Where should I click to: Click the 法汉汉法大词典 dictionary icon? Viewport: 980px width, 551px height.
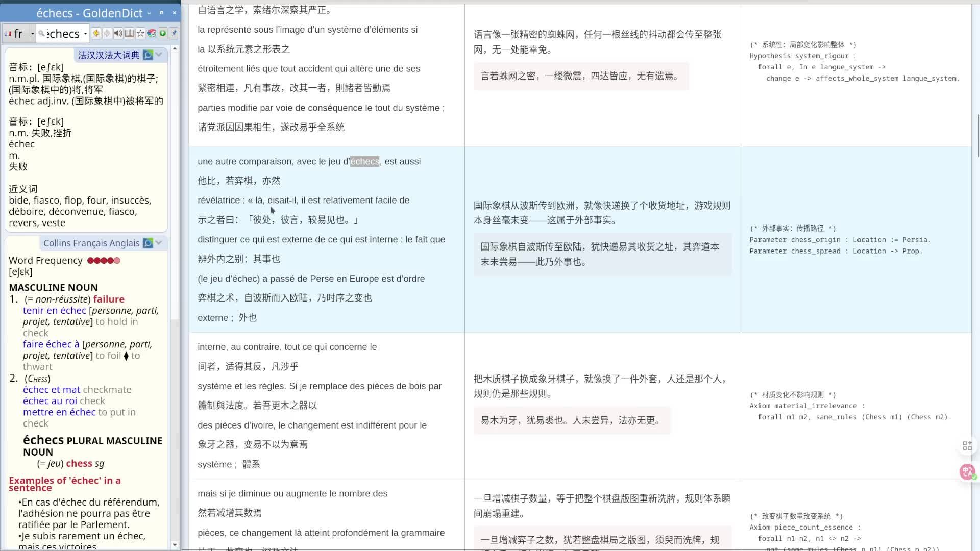(x=148, y=55)
